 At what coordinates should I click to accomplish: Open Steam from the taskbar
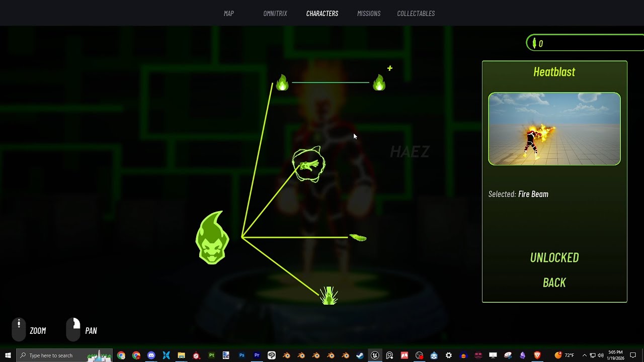(360, 355)
